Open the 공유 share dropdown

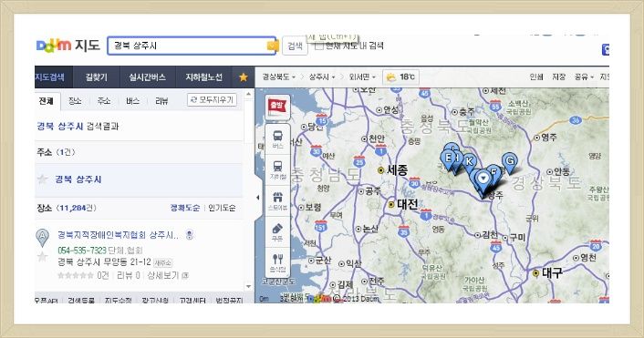pyautogui.click(x=584, y=77)
